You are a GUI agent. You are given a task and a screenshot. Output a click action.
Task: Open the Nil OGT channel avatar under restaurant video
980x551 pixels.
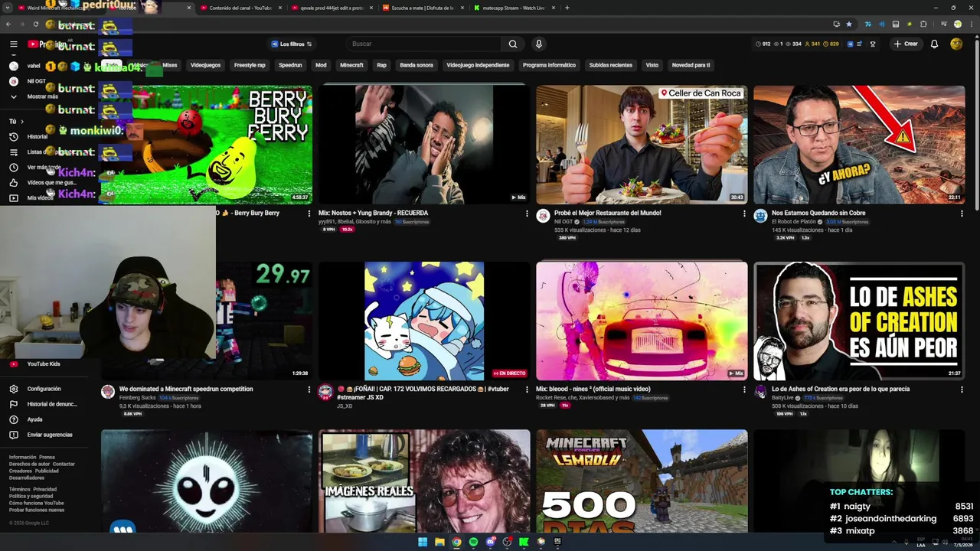point(543,216)
